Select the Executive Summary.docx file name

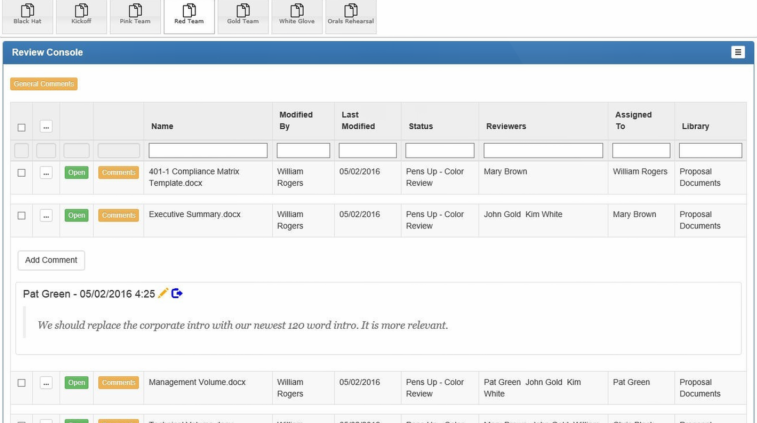[x=195, y=214]
